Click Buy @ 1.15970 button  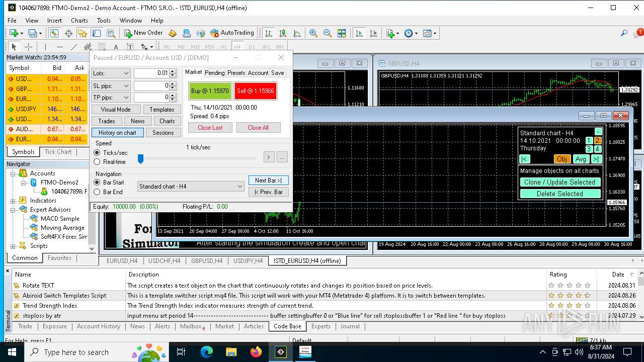(210, 91)
